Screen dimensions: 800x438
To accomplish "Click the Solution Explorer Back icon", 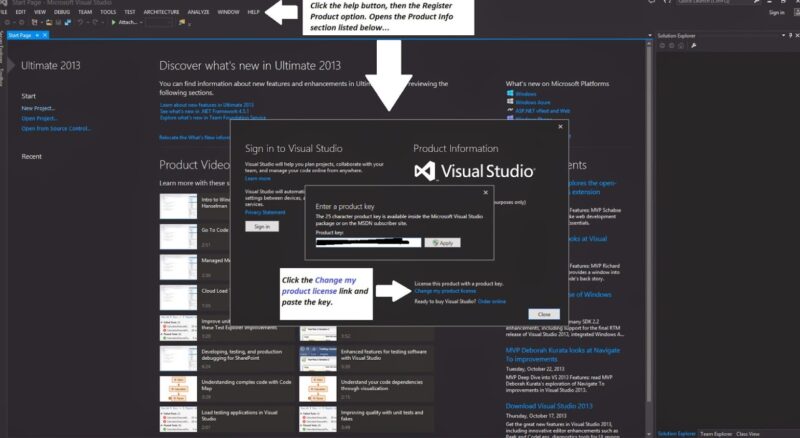I will coord(662,45).
